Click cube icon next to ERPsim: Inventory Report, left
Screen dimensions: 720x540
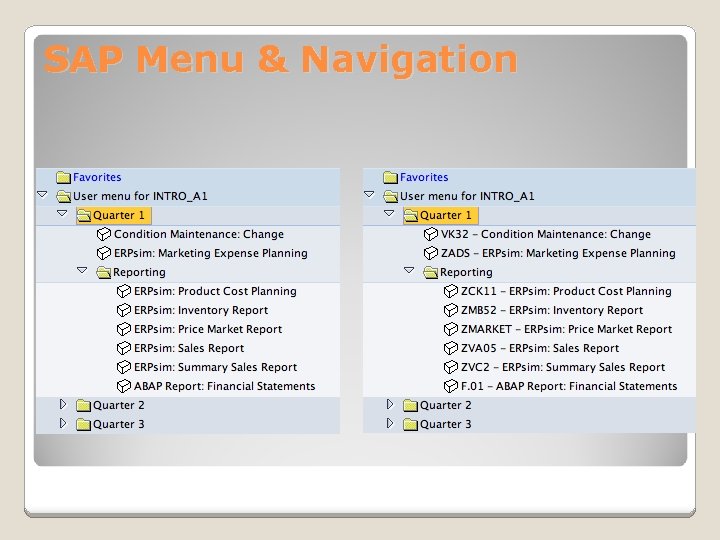[124, 310]
